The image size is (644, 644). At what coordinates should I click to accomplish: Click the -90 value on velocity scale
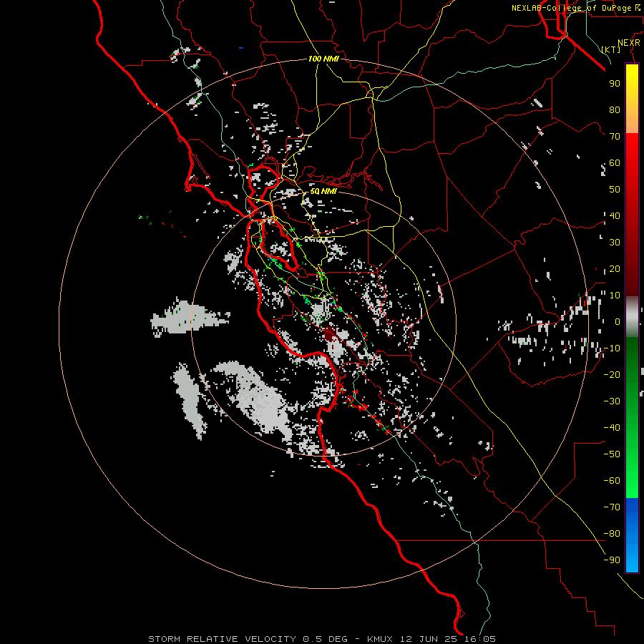(612, 560)
